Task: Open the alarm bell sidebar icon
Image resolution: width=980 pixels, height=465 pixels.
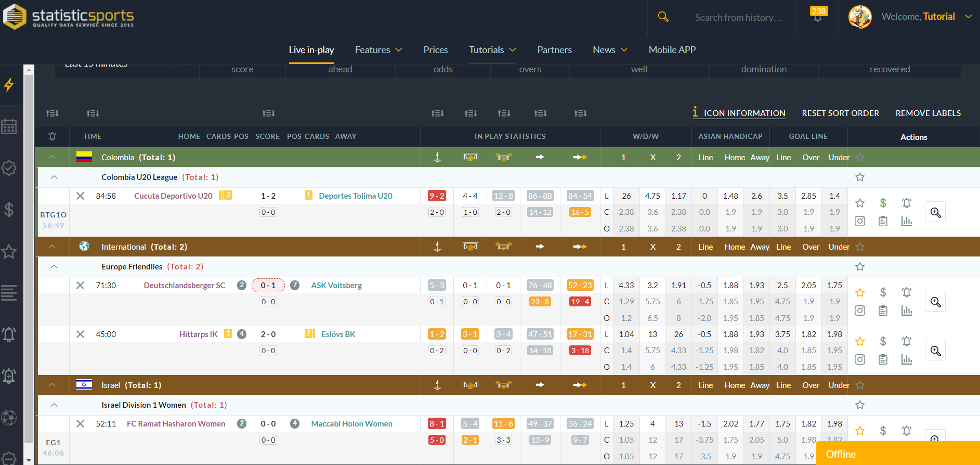Action: coord(9,334)
